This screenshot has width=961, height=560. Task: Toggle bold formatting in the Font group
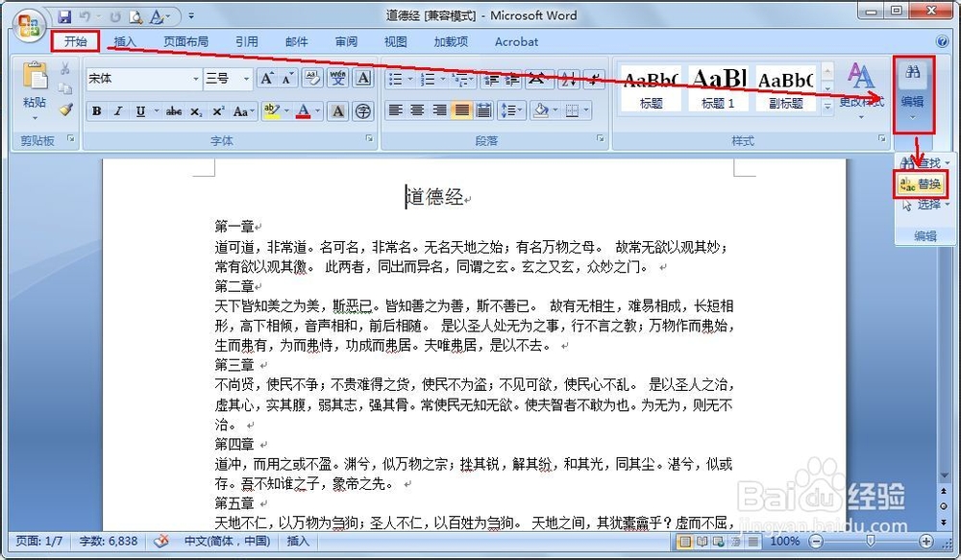coord(96,111)
